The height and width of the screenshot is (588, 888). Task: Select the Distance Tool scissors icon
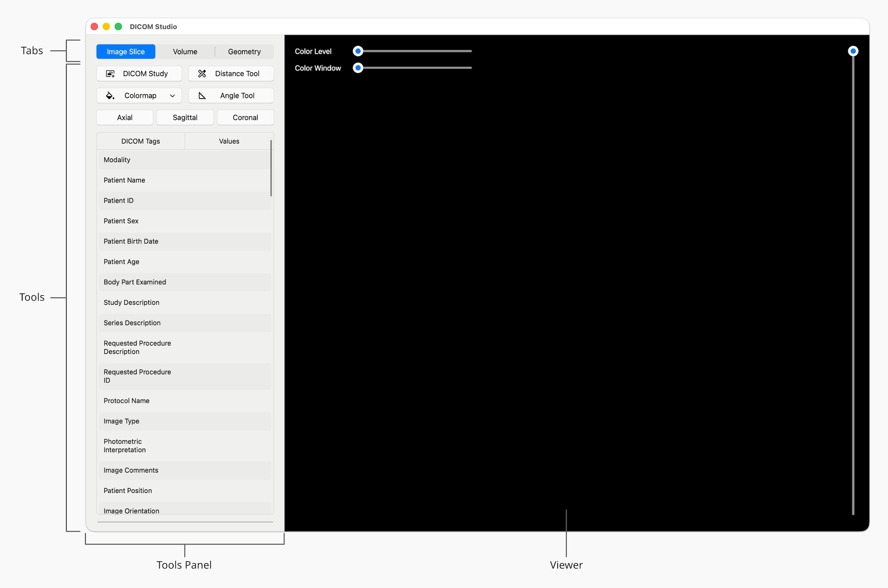pos(202,73)
